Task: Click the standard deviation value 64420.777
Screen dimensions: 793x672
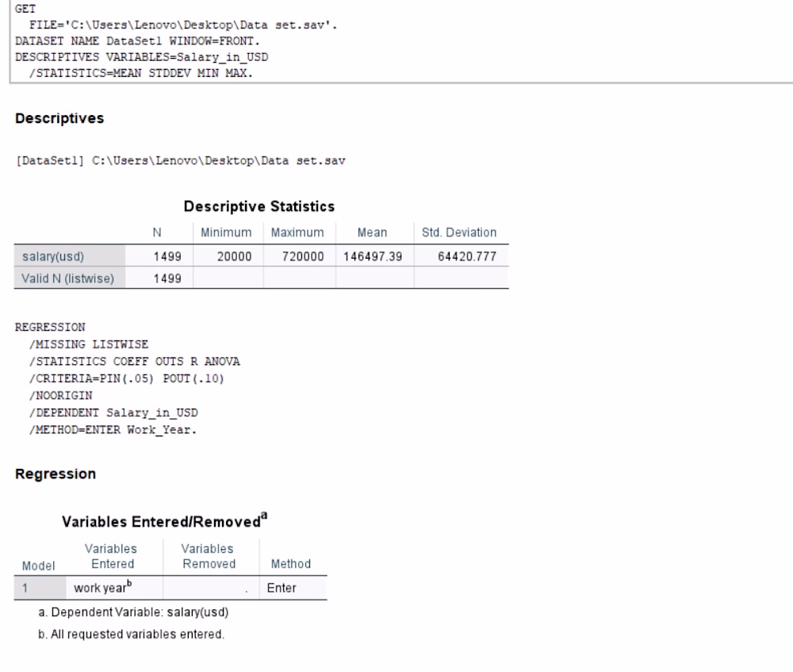Action: [x=467, y=256]
